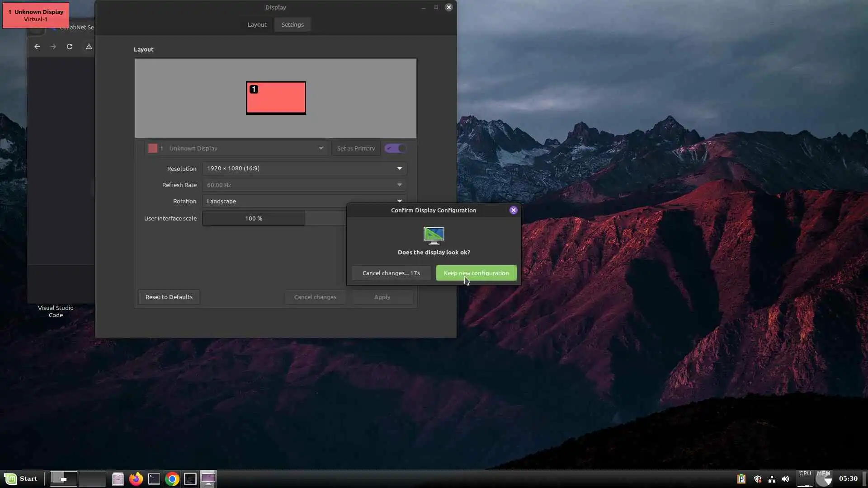
Task: Click the volume speaker tray icon
Action: [785, 479]
